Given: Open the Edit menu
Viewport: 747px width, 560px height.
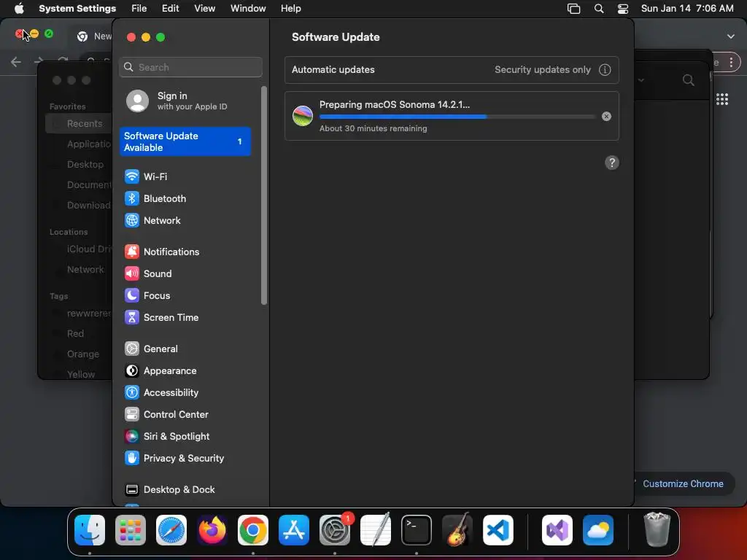Looking at the screenshot, I should point(170,9).
